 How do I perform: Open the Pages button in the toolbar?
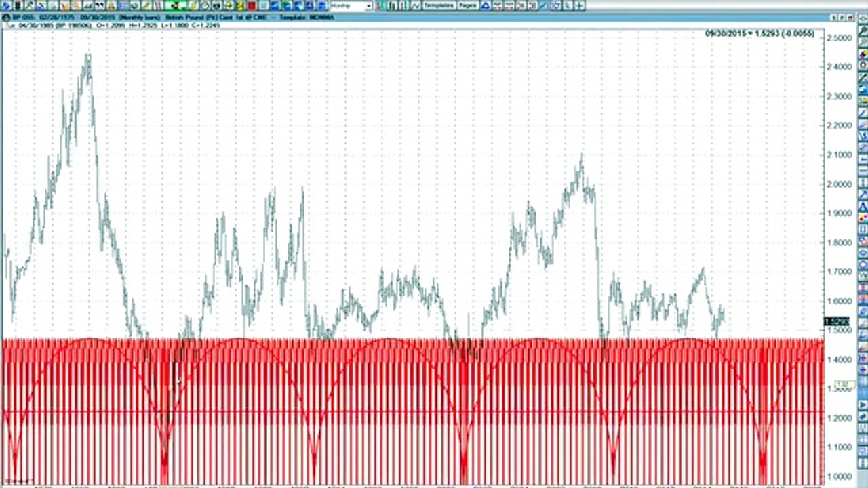[x=468, y=5]
